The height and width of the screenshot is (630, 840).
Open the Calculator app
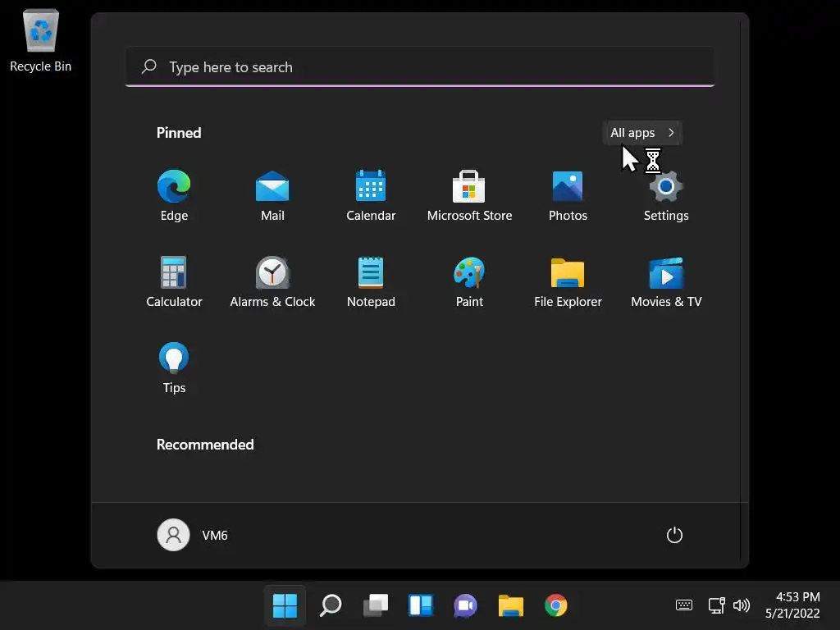174,282
